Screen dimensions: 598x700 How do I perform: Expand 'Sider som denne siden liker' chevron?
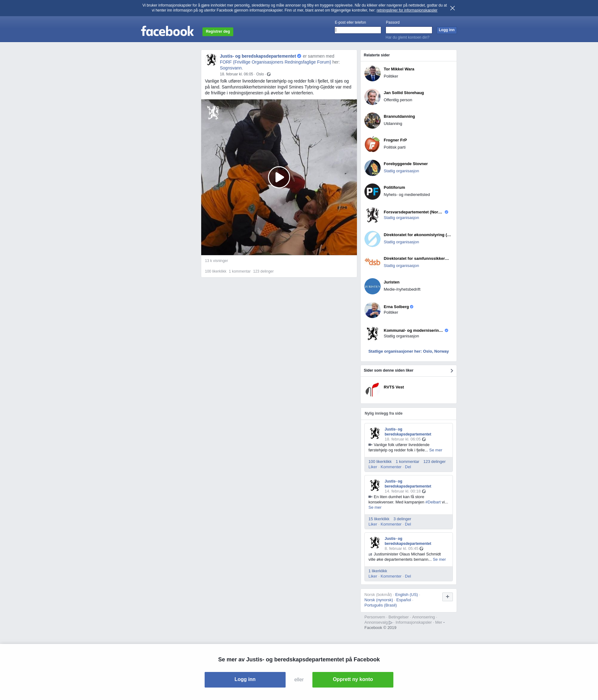452,371
